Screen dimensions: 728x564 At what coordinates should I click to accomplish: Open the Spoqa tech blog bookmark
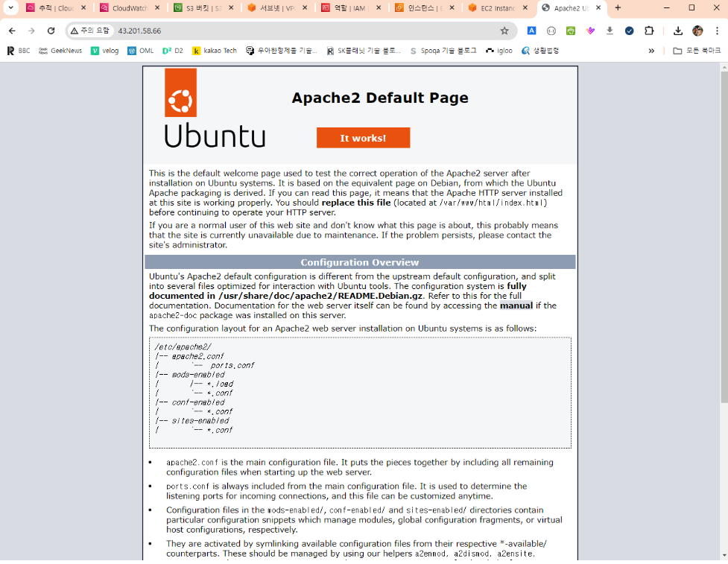click(443, 51)
